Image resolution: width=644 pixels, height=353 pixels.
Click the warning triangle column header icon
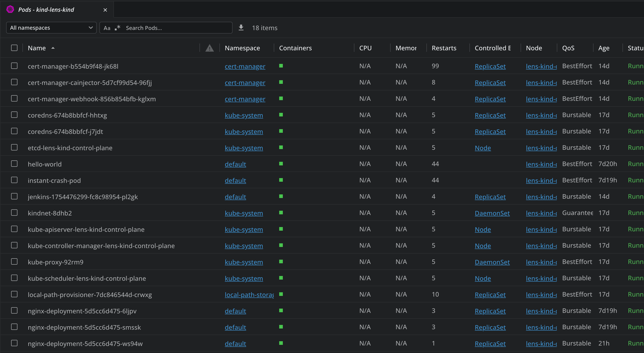click(209, 48)
